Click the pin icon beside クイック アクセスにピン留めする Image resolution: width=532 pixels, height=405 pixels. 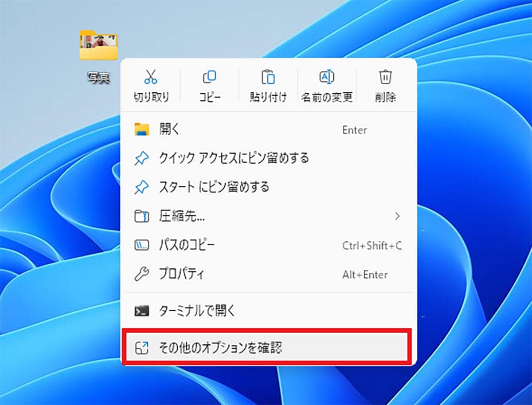141,158
